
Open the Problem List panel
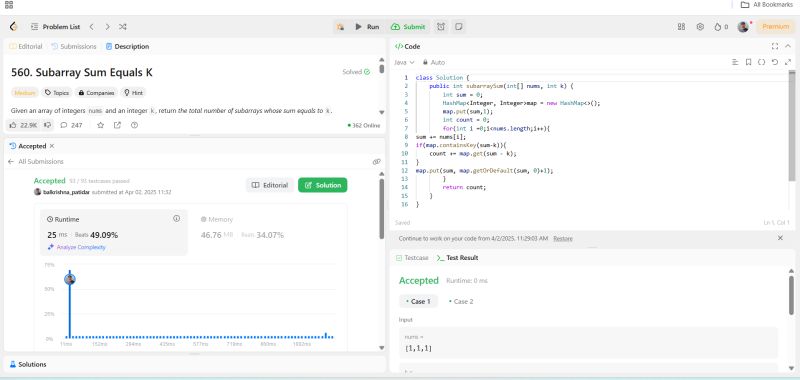click(x=55, y=27)
